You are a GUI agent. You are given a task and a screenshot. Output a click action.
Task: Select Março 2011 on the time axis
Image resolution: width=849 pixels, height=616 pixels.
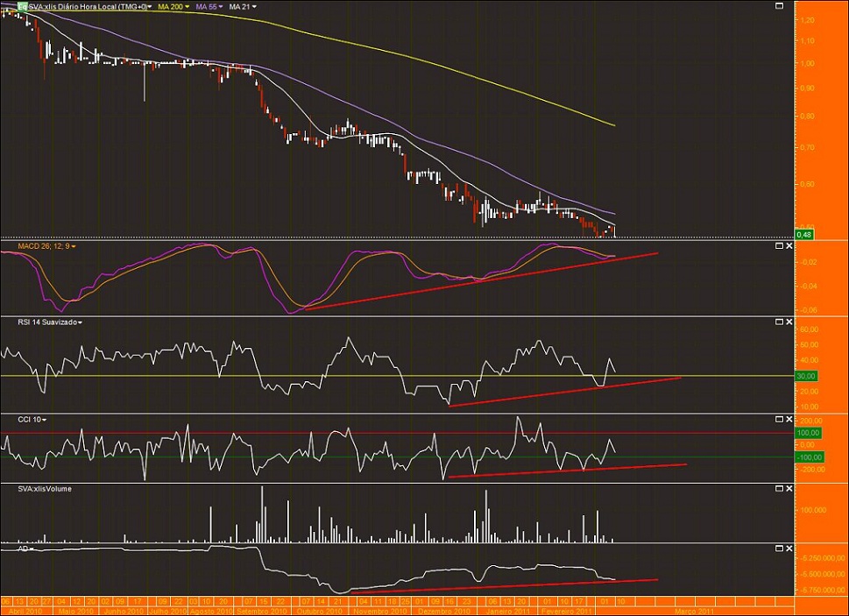[x=694, y=611]
